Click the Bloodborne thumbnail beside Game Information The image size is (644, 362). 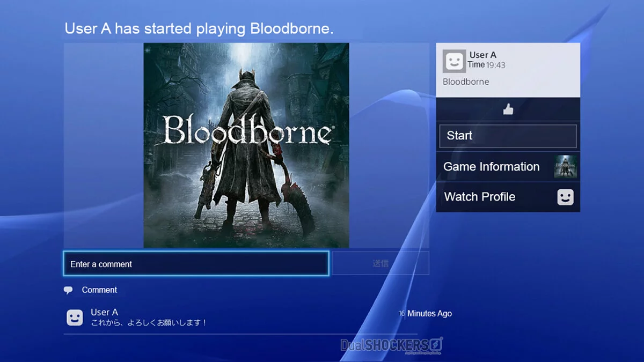tap(566, 167)
